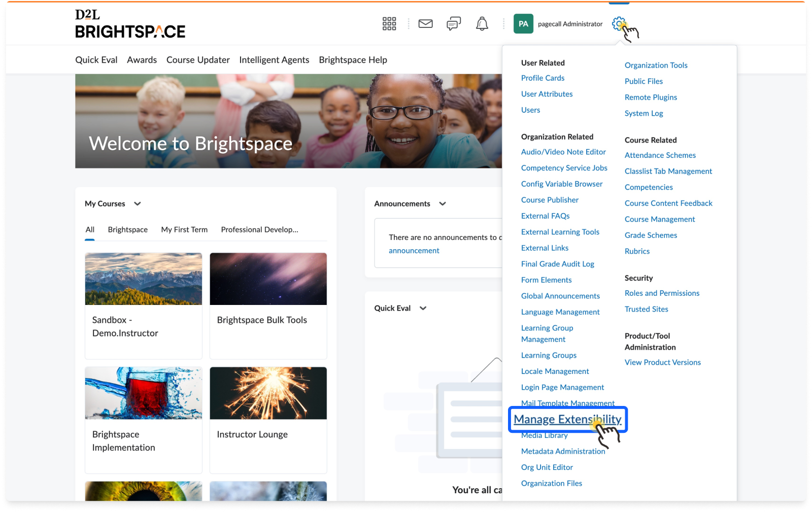Open the Users admin link
The width and height of the screenshot is (812, 512).
(x=530, y=110)
